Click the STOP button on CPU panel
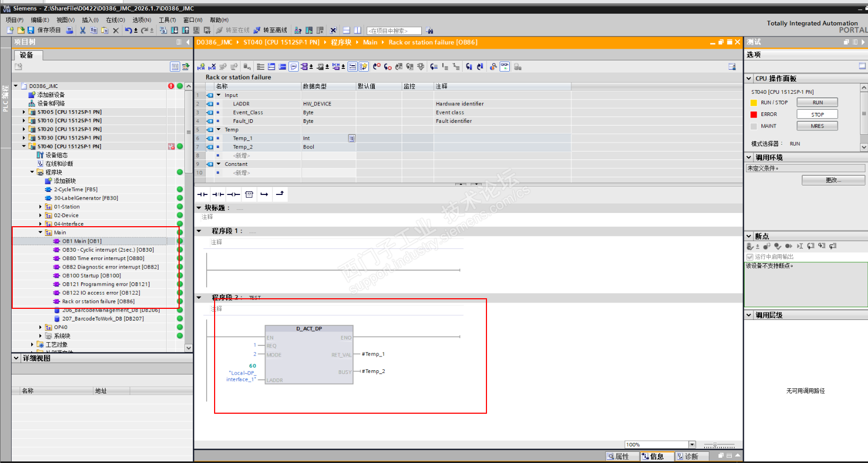This screenshot has width=868, height=463. tap(817, 114)
